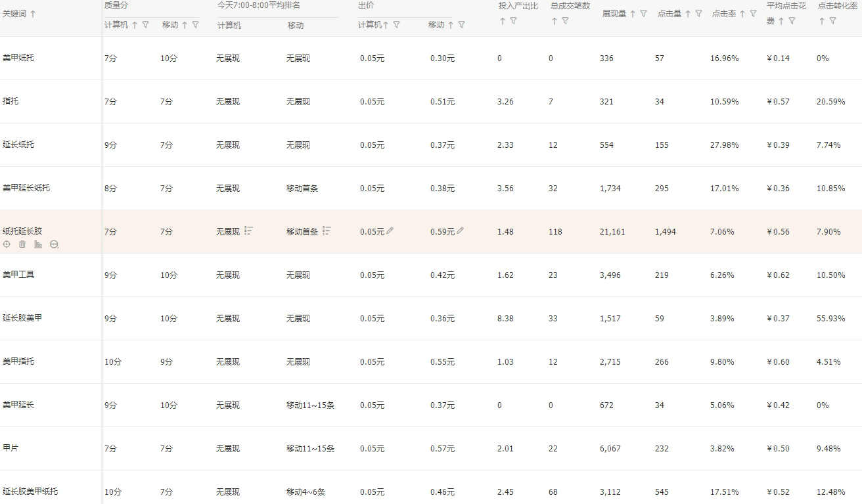Filter the 投入产出比 column
Image resolution: width=862 pixels, height=504 pixels.
click(513, 21)
